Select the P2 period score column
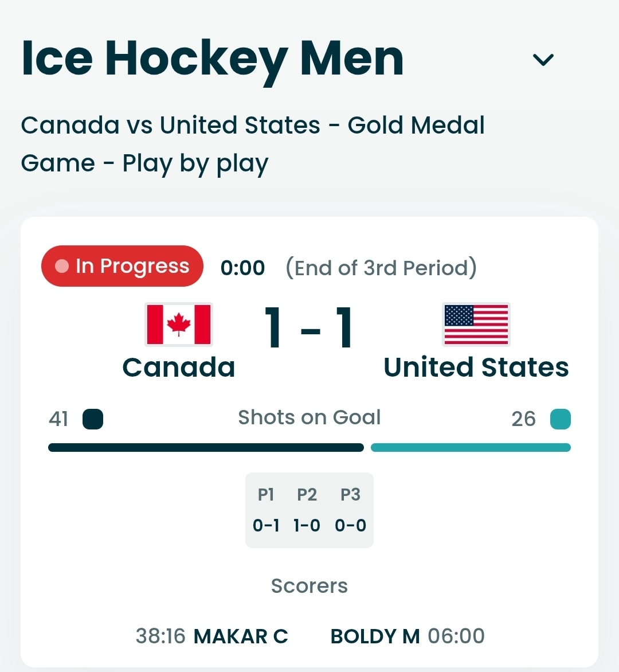Viewport: 619px width, 672px height. (x=307, y=510)
